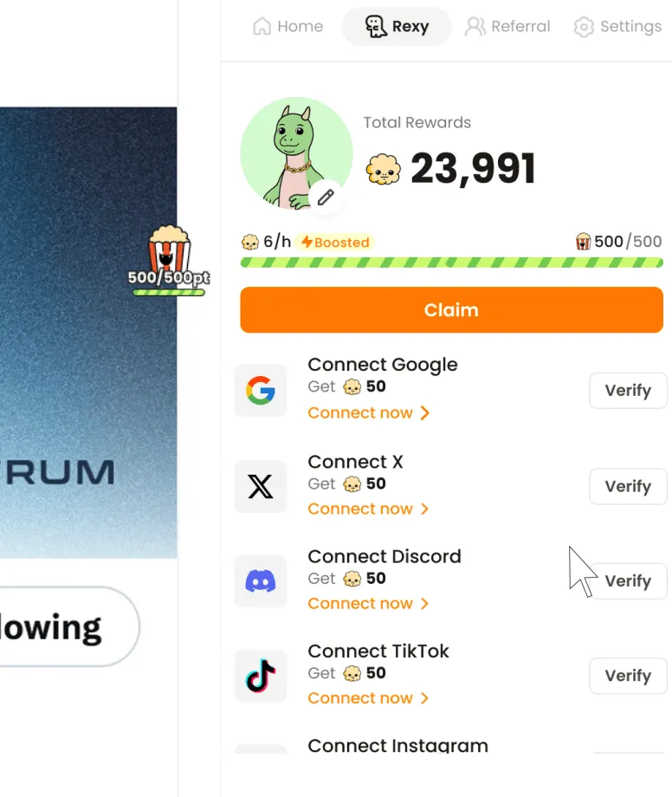Click the X logo icon
The image size is (672, 797).
(261, 487)
